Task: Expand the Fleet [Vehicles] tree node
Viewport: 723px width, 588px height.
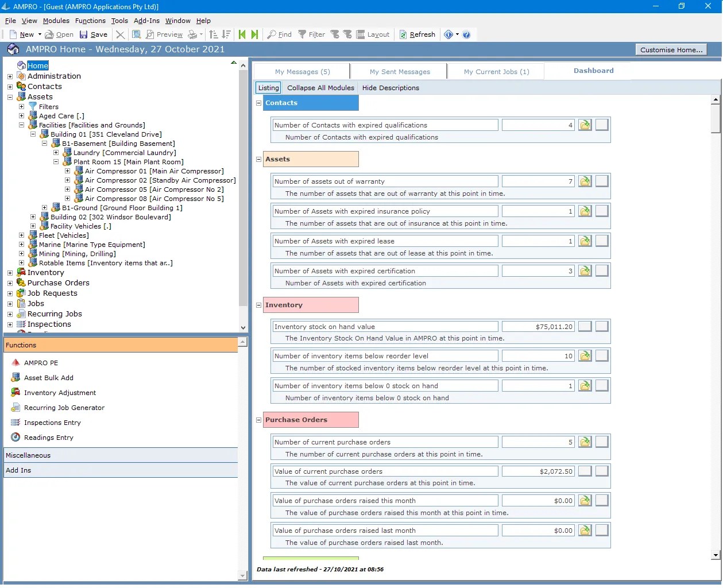Action: point(21,235)
